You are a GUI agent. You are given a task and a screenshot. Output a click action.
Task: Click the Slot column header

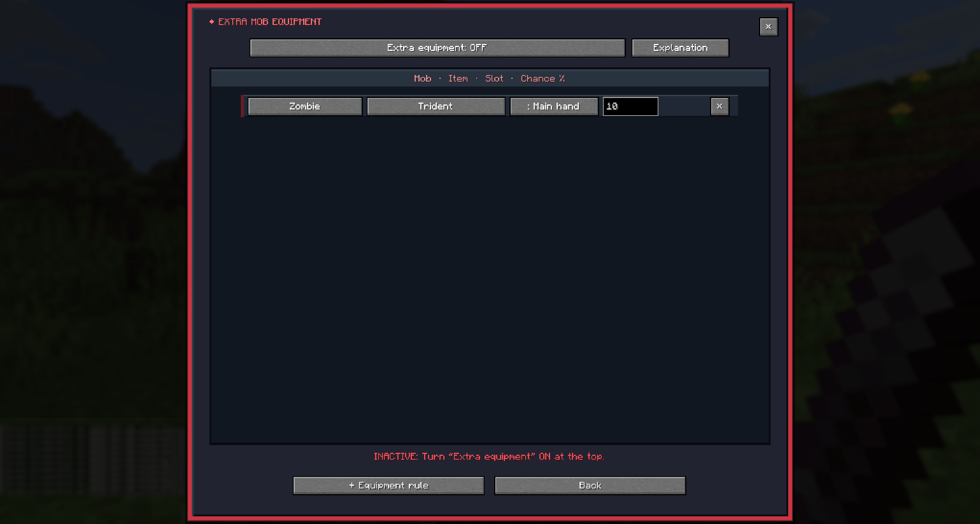point(494,78)
